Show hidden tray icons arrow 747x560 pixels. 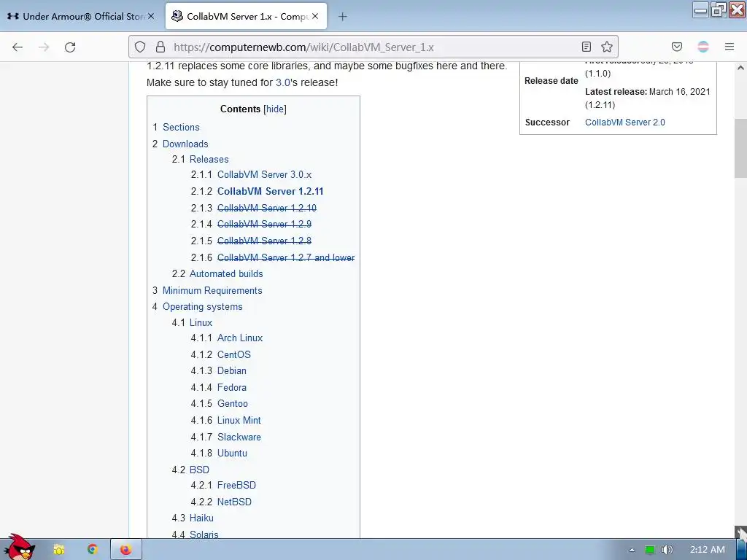632,550
